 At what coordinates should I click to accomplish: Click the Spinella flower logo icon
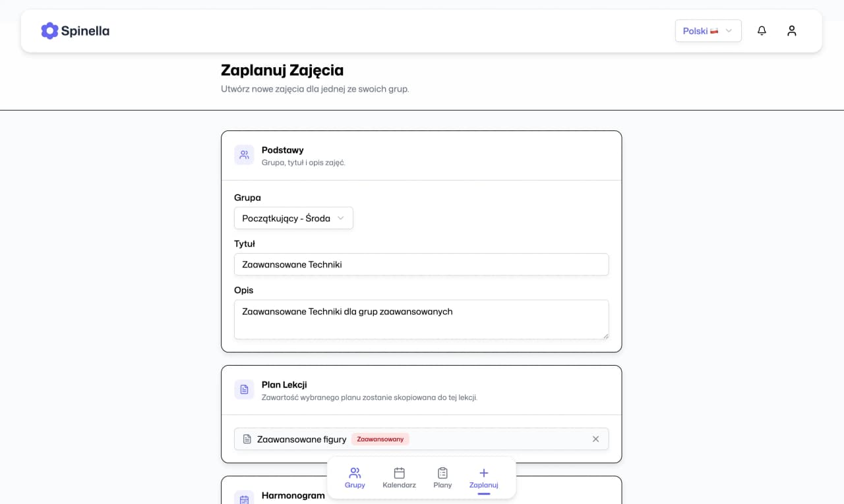[49, 31]
